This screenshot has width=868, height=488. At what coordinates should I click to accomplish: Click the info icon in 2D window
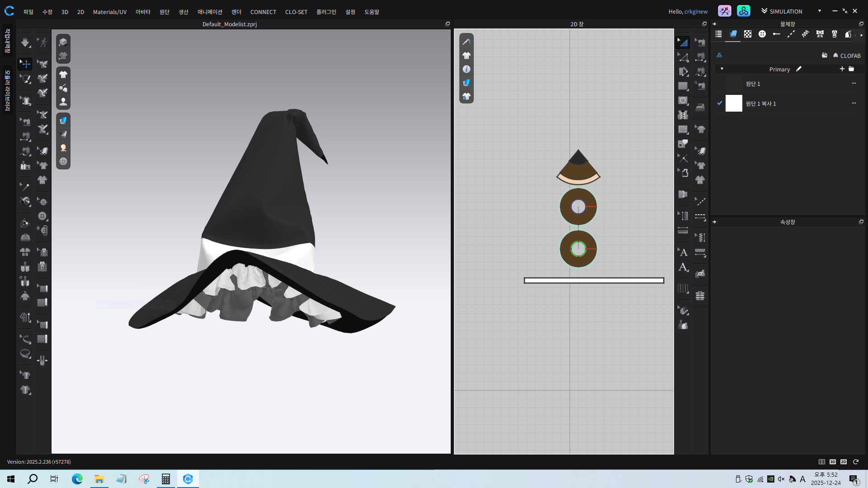click(x=467, y=69)
